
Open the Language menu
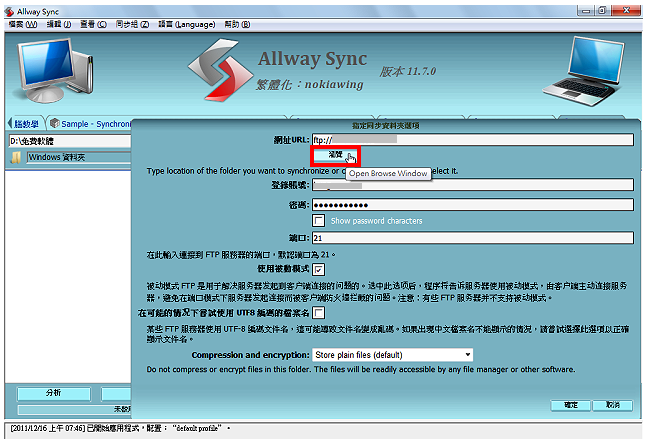187,24
